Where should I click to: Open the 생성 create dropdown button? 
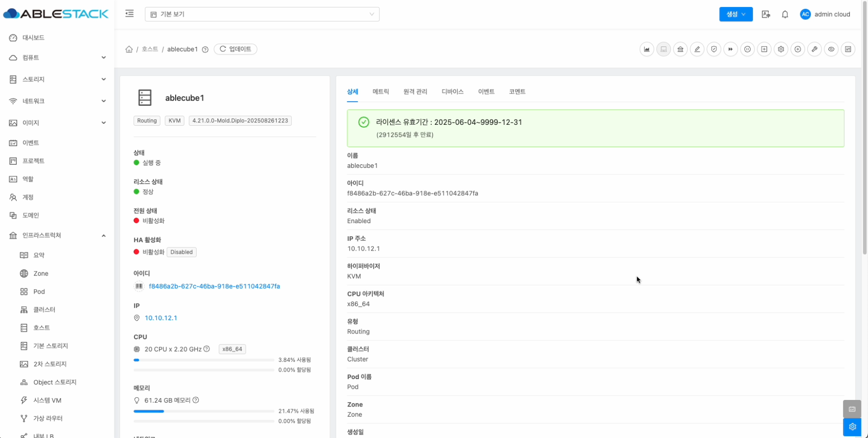[735, 14]
